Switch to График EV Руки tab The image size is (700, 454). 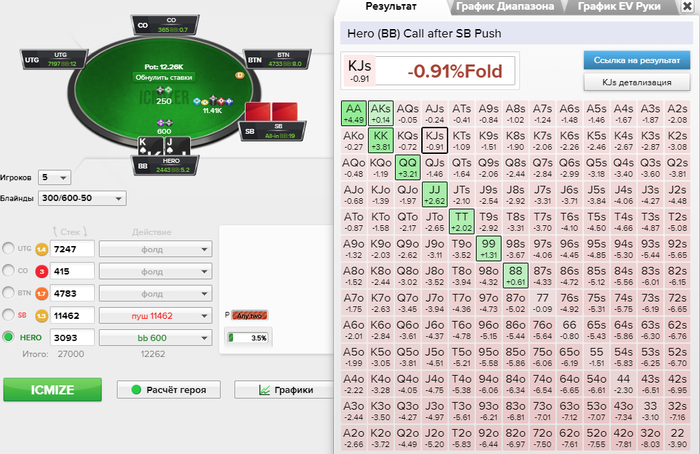tap(619, 7)
